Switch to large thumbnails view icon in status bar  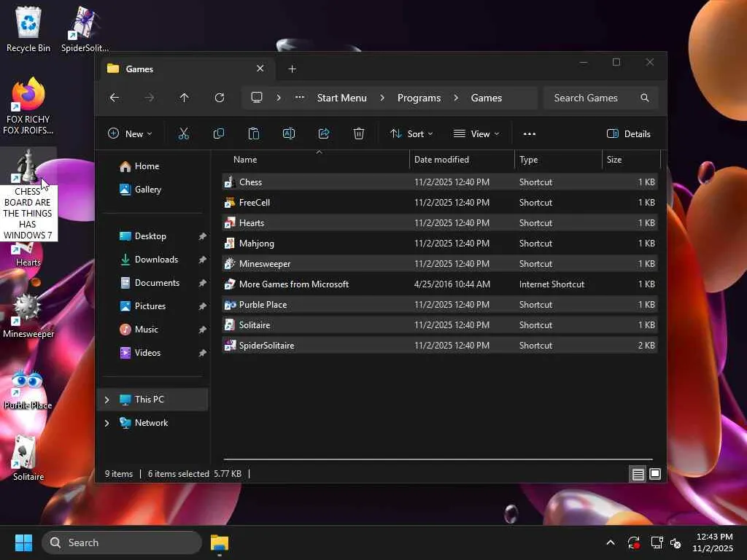pos(655,474)
